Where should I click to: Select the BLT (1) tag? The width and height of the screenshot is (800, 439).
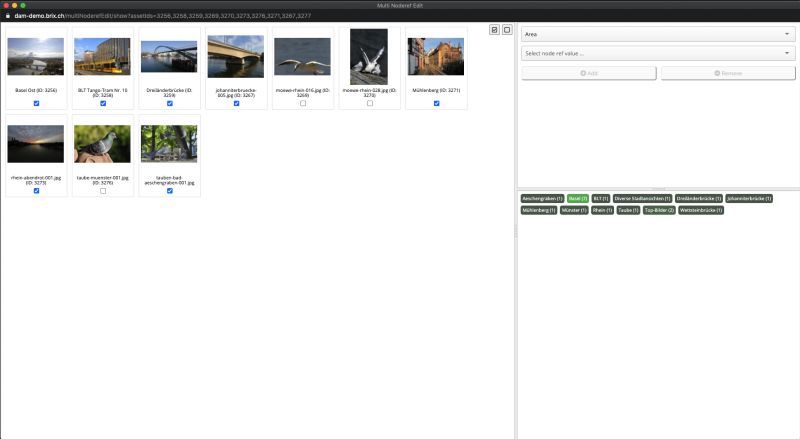click(601, 198)
